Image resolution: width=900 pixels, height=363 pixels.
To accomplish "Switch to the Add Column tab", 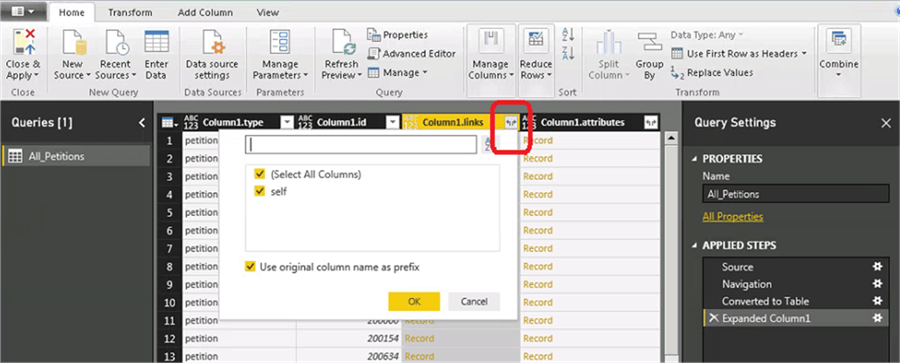I will [x=205, y=12].
